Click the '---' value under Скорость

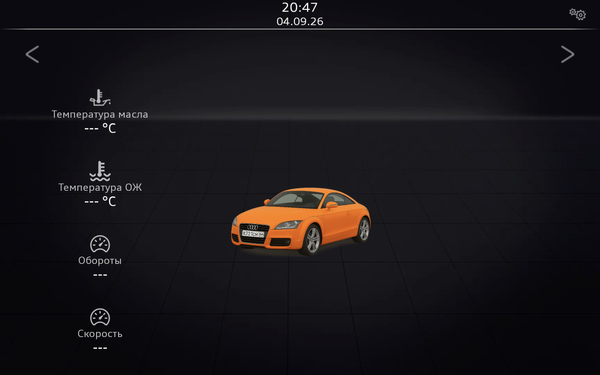pyautogui.click(x=100, y=348)
